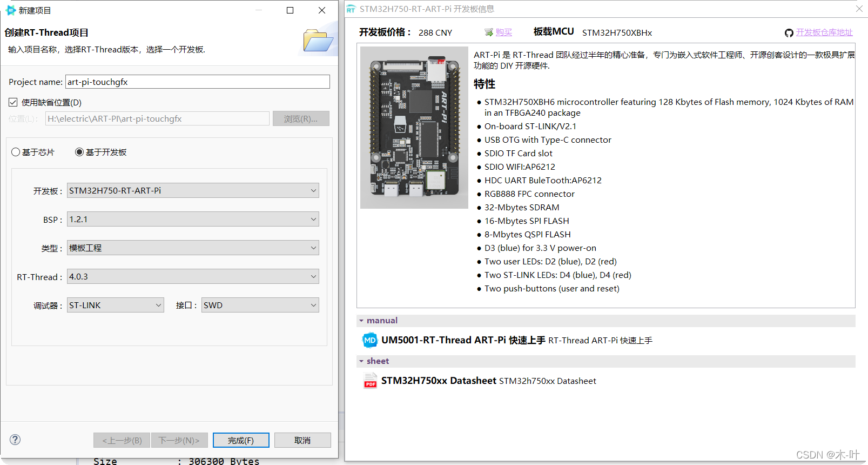Collapse the manual section
The width and height of the screenshot is (868, 465).
click(x=361, y=321)
